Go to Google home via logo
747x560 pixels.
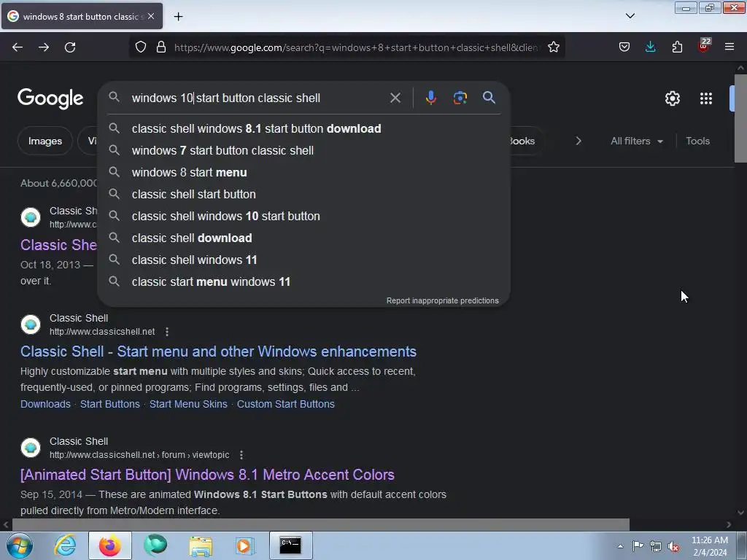[50, 98]
